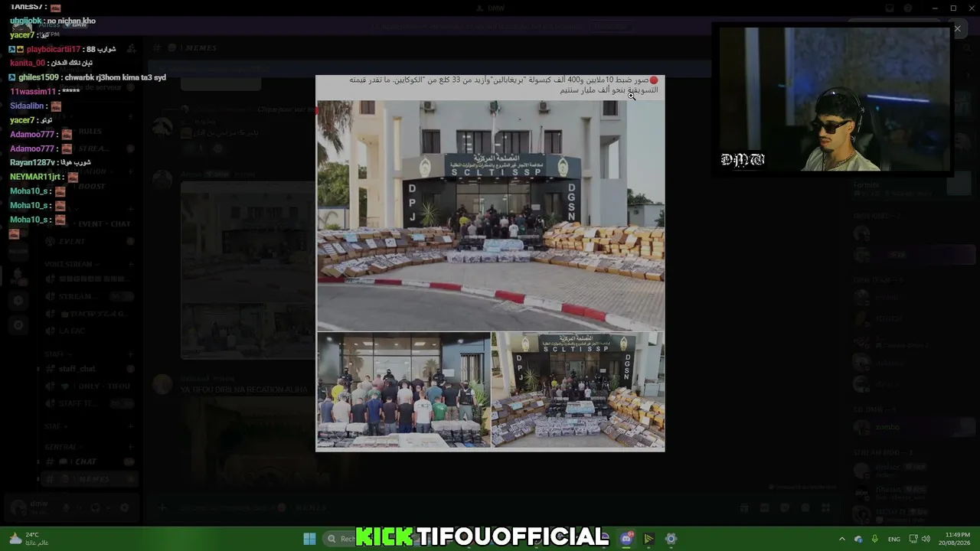This screenshot has height=551, width=980.
Task: Click the enlarged drug seizure photo collage
Action: tap(490, 263)
